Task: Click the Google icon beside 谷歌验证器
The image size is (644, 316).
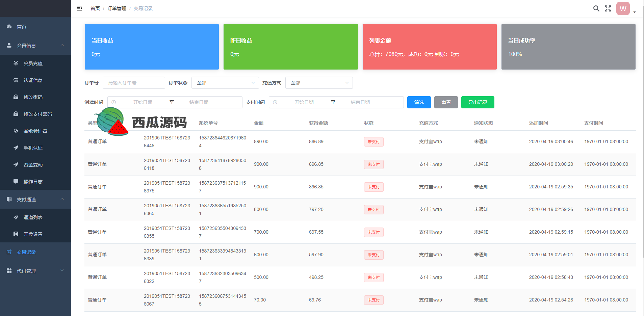Action: (x=16, y=131)
